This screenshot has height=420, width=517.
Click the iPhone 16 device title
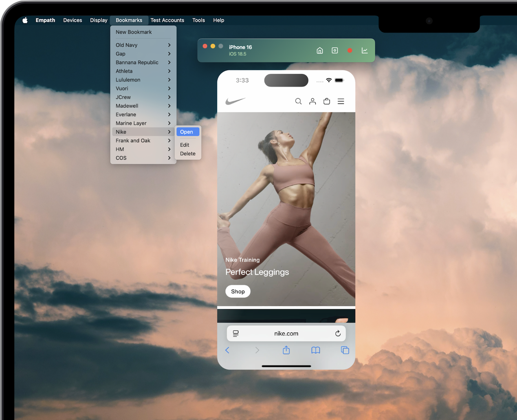point(240,47)
